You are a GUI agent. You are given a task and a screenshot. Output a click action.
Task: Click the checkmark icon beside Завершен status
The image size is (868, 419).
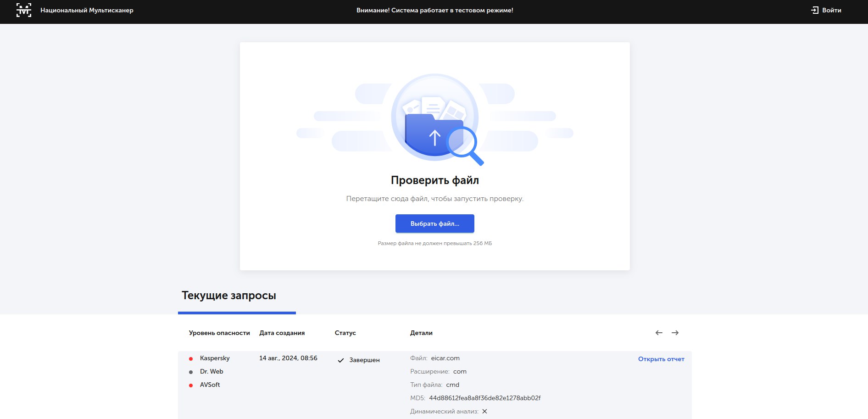(x=341, y=360)
